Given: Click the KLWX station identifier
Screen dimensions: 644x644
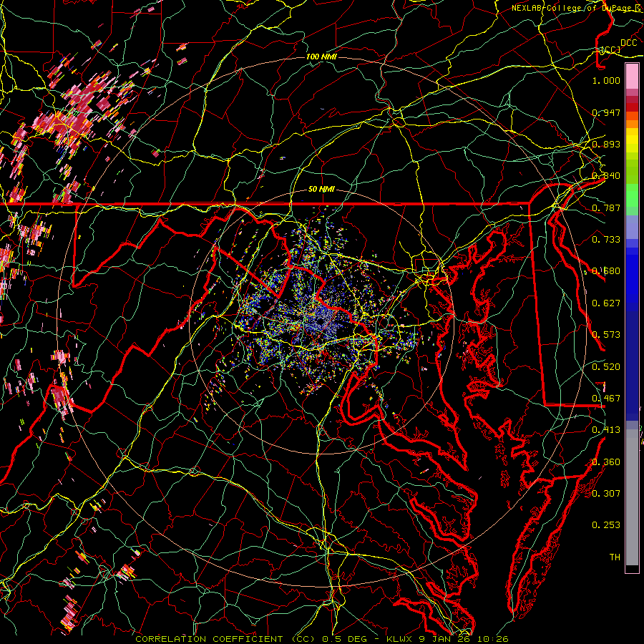Looking at the screenshot, I should pyautogui.click(x=399, y=639).
